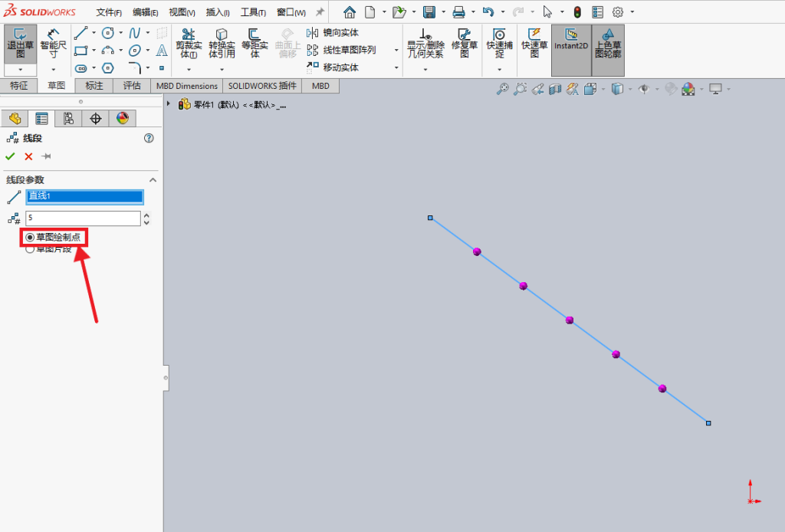Open the 插入 menu
This screenshot has width=785, height=532.
(x=218, y=12)
